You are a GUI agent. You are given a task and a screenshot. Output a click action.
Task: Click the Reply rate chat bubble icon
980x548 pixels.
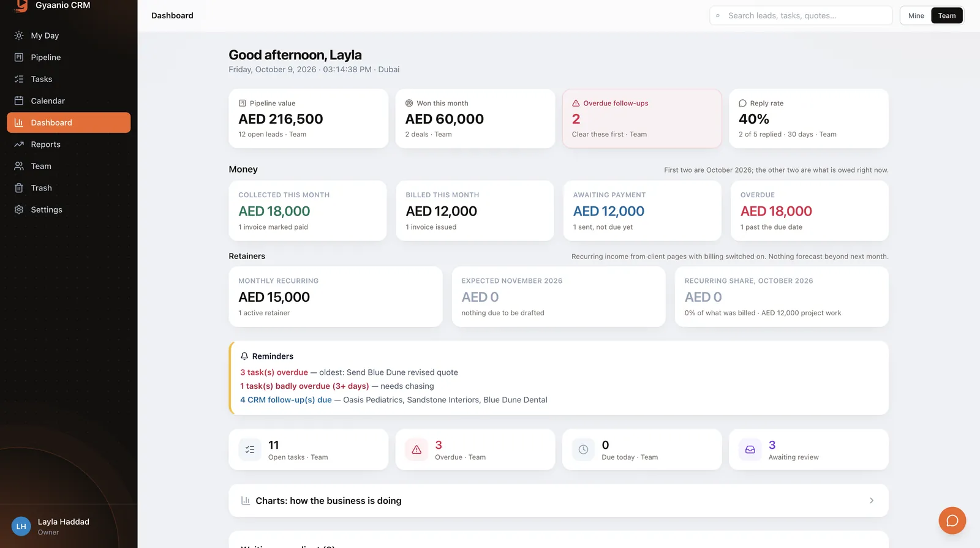(742, 103)
